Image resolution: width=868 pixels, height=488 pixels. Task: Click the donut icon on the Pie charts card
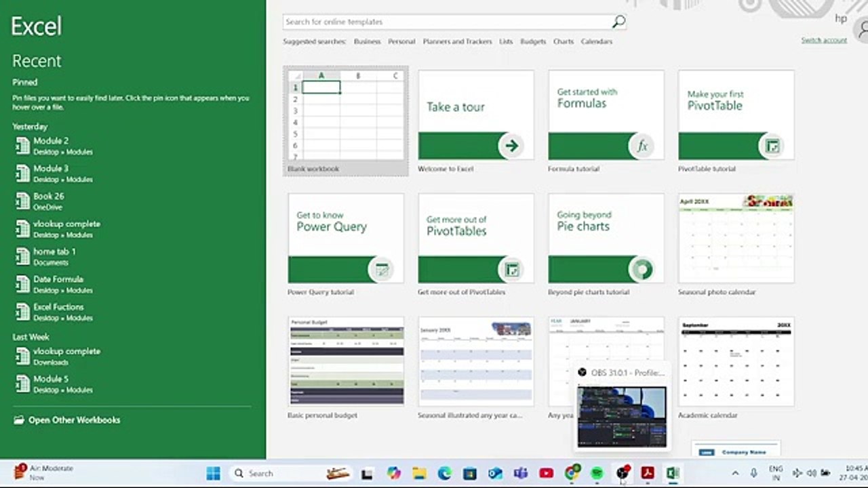point(642,269)
